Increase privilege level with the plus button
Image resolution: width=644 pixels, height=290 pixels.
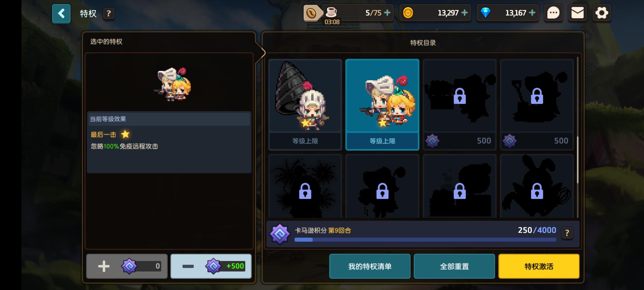127,266
